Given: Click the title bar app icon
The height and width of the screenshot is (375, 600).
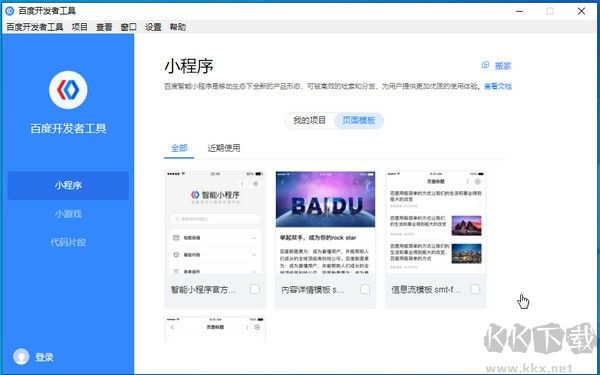Looking at the screenshot, I should (x=10, y=11).
